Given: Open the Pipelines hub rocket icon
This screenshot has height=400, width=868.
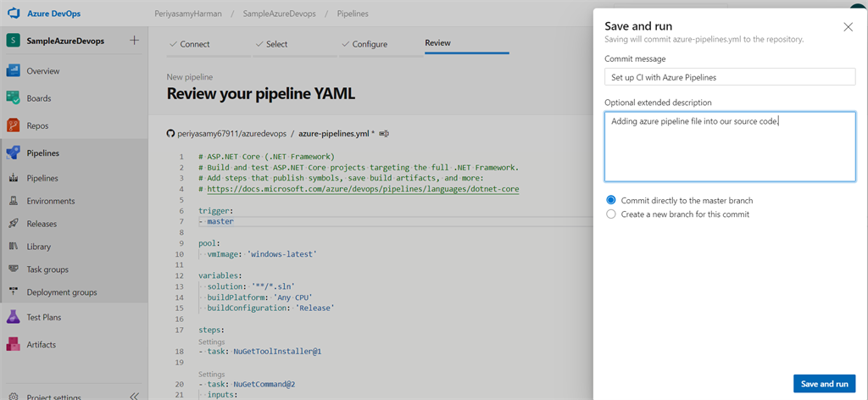Looking at the screenshot, I should click(14, 153).
